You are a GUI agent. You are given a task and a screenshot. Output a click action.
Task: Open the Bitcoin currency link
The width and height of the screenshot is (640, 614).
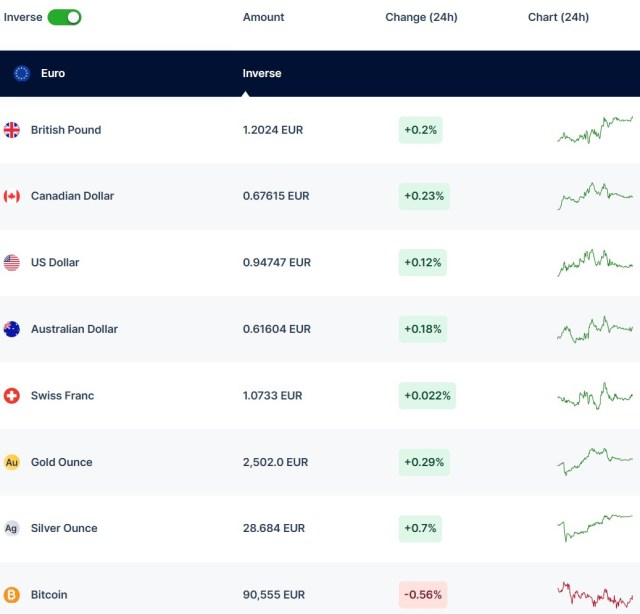[49, 595]
